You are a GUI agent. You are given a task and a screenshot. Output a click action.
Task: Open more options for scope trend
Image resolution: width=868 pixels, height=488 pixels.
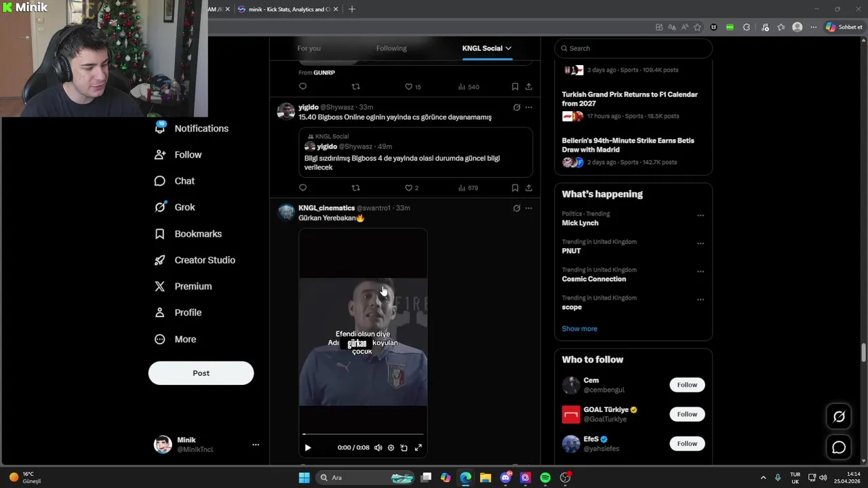pyautogui.click(x=701, y=300)
